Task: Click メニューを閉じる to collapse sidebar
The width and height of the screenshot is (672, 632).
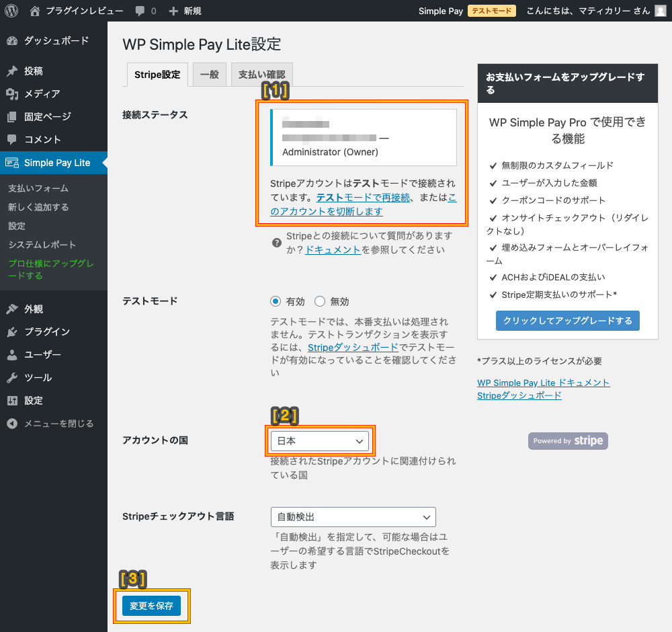Action: [x=58, y=424]
